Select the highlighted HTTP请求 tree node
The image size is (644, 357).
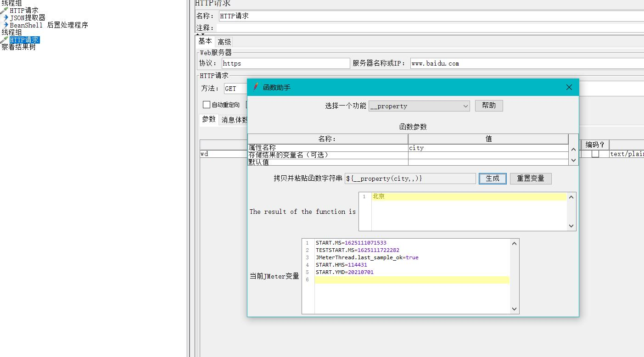tap(25, 40)
